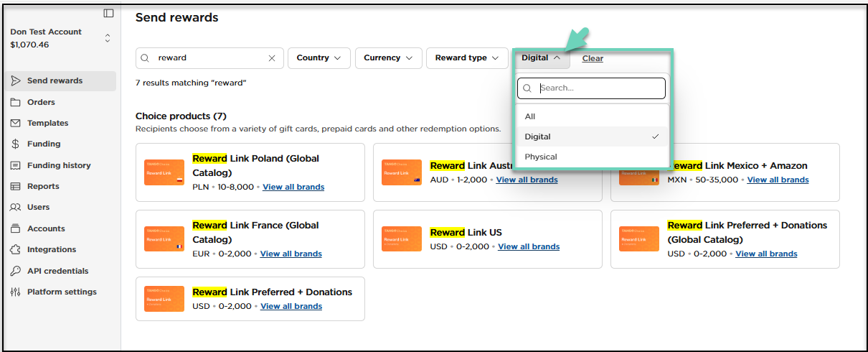Click the Integrations puzzle piece icon
This screenshot has height=352, width=868.
(x=15, y=249)
